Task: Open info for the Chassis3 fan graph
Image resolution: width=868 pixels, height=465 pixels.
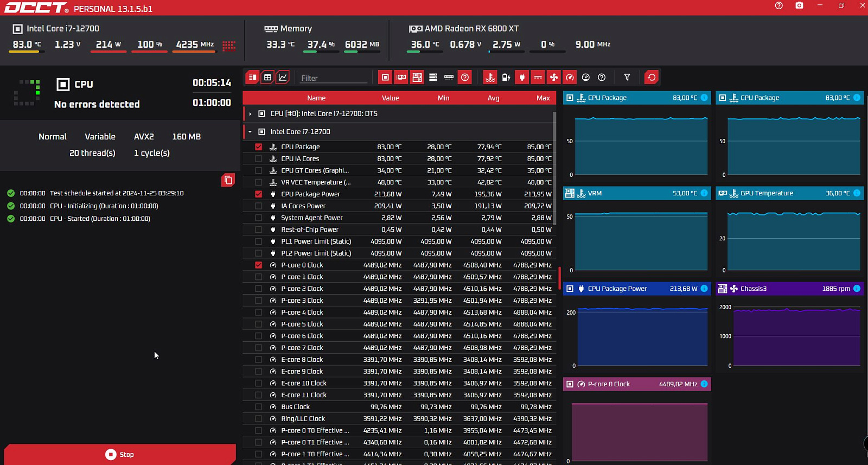Action: click(857, 289)
